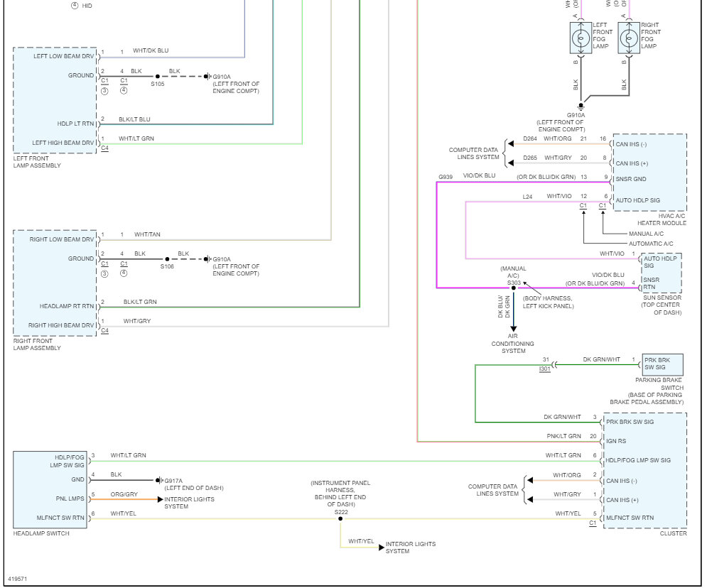This screenshot has width=707, height=588.
Task: Click the CLUSTER component label
Action: click(673, 533)
